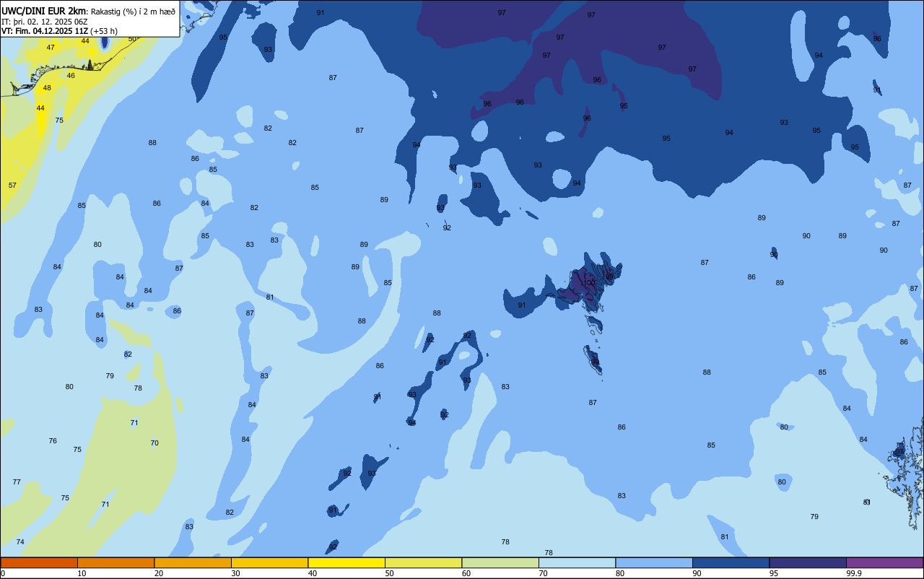The width and height of the screenshot is (924, 579).
Task: Choose the purple legend swatch above 99.9
Action: coord(885,562)
